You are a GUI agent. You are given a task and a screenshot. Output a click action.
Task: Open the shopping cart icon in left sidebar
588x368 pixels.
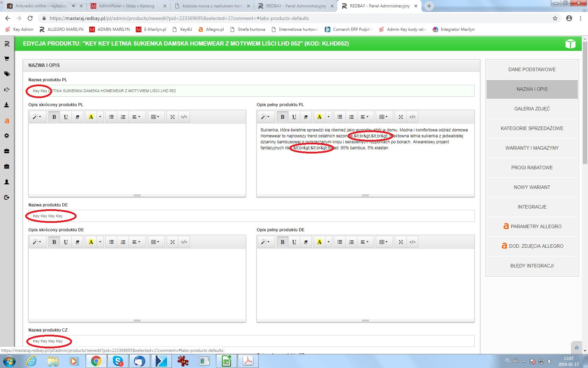(x=7, y=59)
